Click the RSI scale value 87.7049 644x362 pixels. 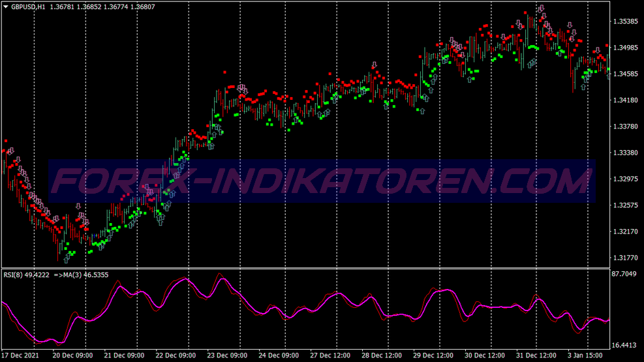click(624, 274)
